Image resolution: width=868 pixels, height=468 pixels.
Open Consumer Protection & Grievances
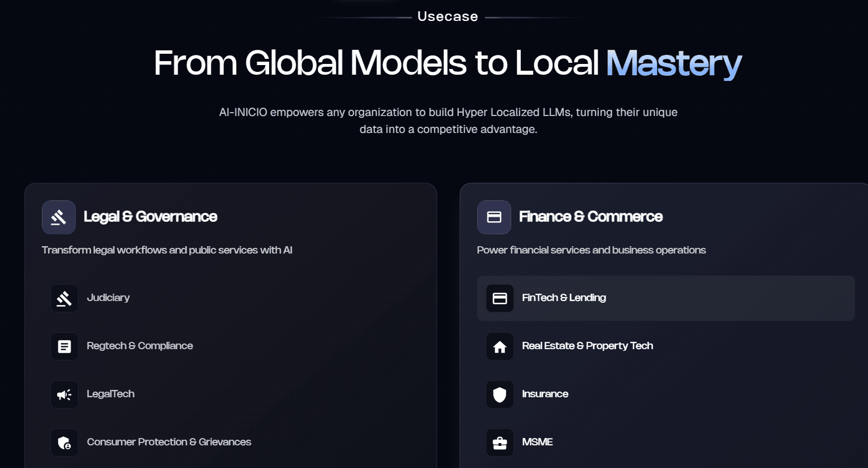tap(169, 442)
